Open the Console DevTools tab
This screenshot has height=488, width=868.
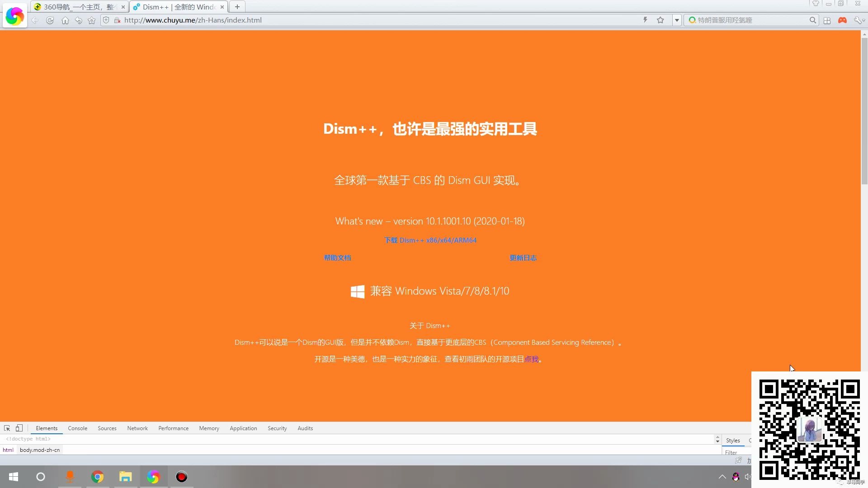coord(77,428)
